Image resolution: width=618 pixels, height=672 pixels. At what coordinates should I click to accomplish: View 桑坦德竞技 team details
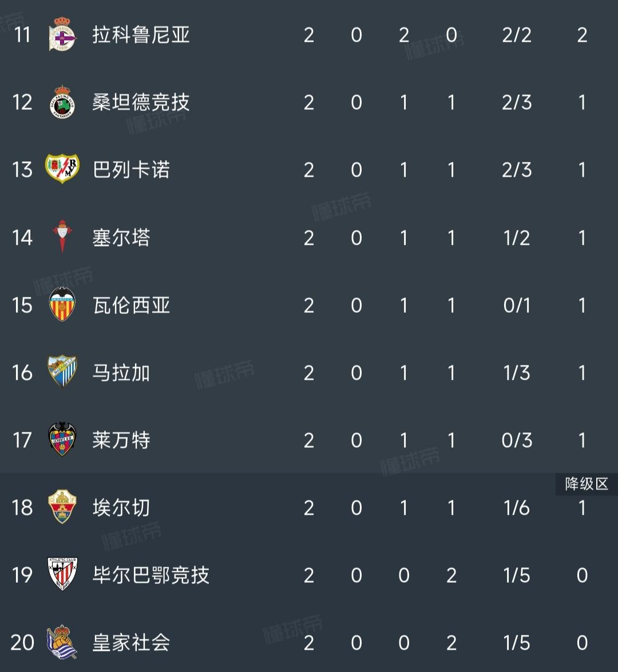pyautogui.click(x=141, y=102)
